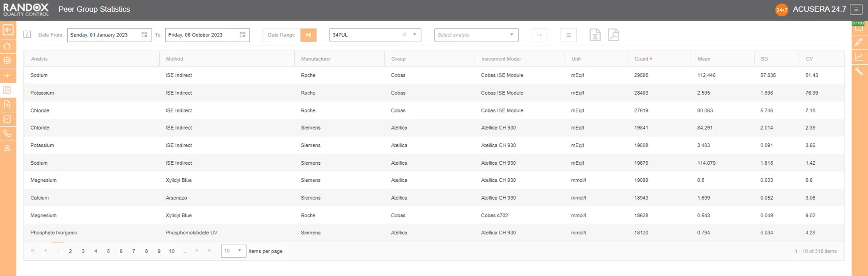Open the peer group list sidebar icon

pos(7,90)
